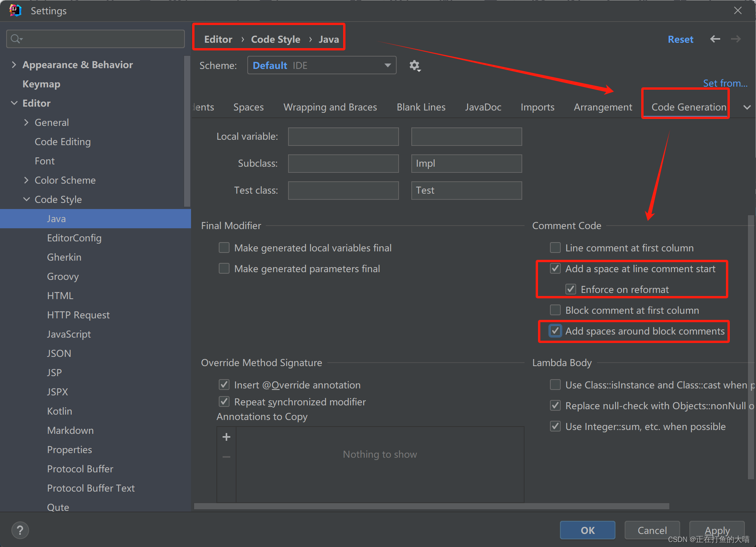Click the minus icon in annotations list

(226, 457)
